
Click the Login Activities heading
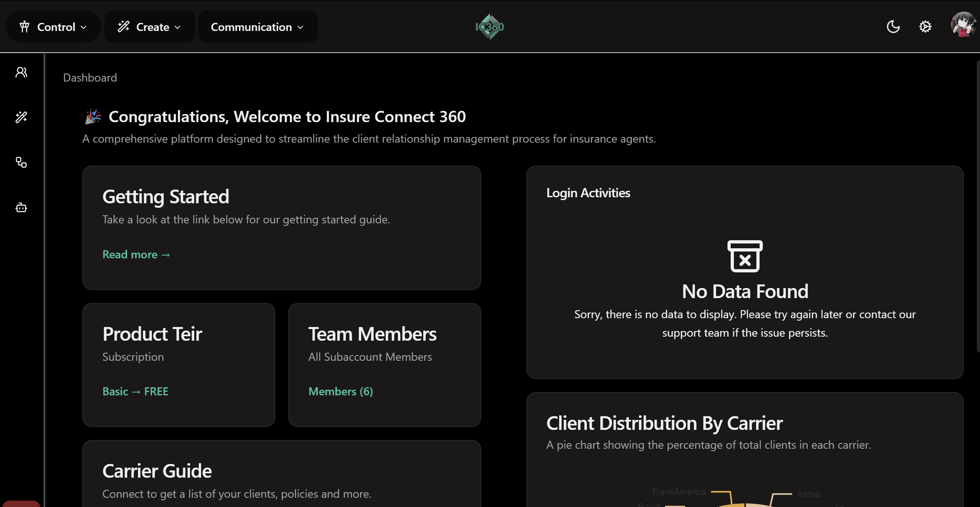588,193
